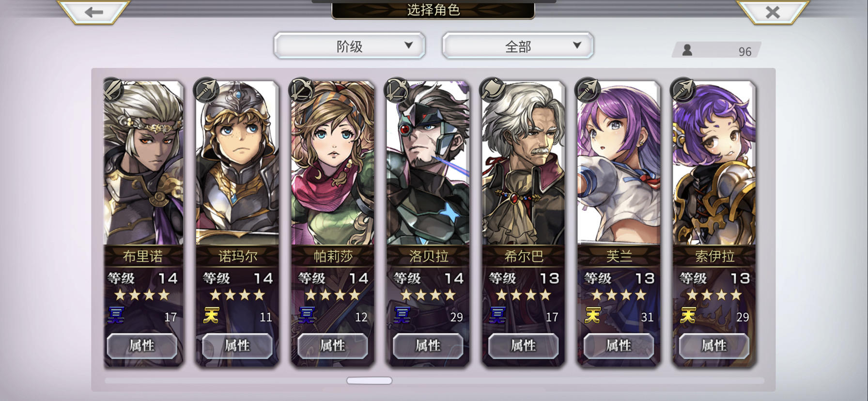Click the character count icon showing 96
The width and height of the screenshot is (868, 401).
click(x=687, y=50)
